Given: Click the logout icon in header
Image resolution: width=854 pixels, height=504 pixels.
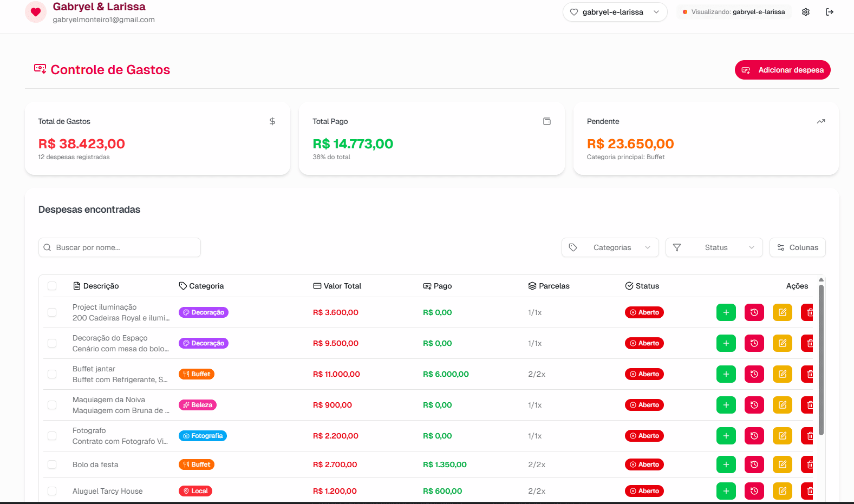Looking at the screenshot, I should point(829,12).
